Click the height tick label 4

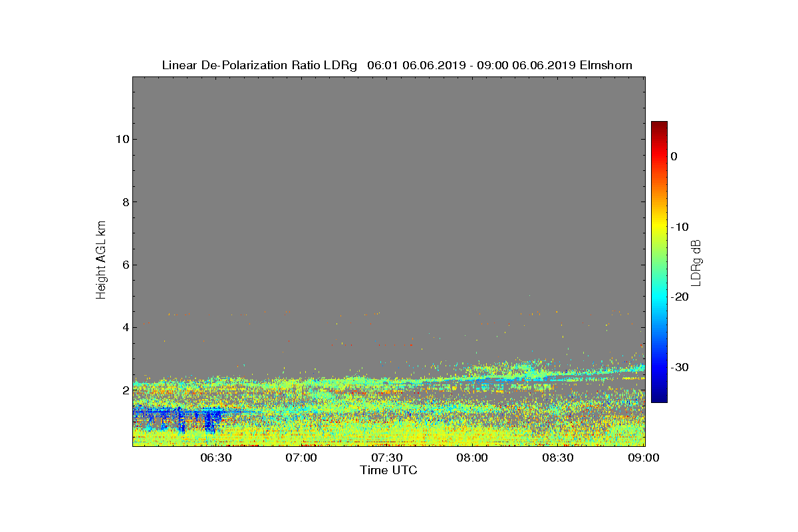click(x=124, y=327)
